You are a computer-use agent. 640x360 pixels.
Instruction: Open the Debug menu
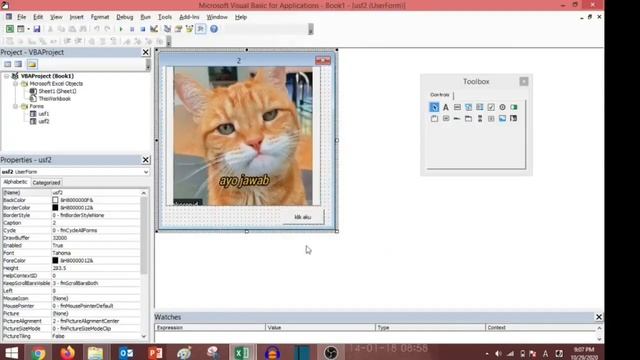tap(124, 17)
